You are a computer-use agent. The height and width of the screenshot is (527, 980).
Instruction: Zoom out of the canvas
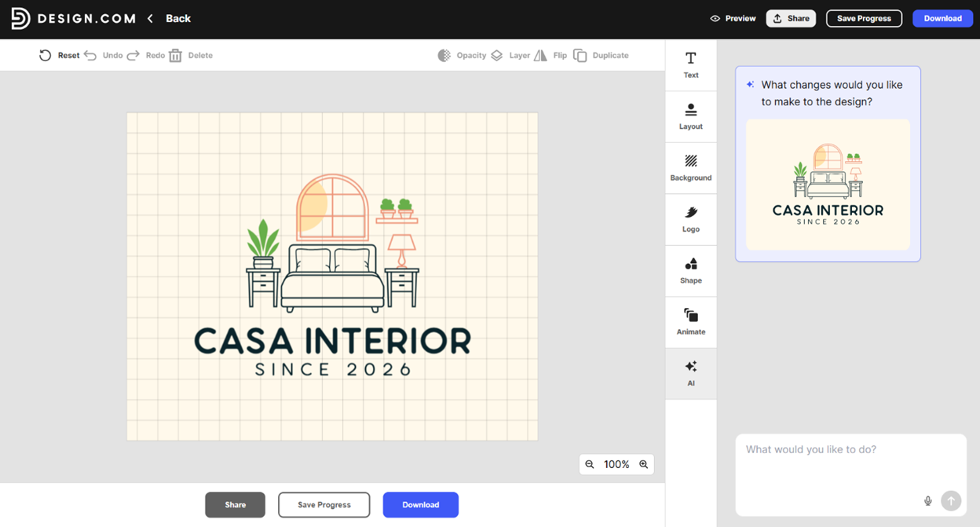pos(590,464)
